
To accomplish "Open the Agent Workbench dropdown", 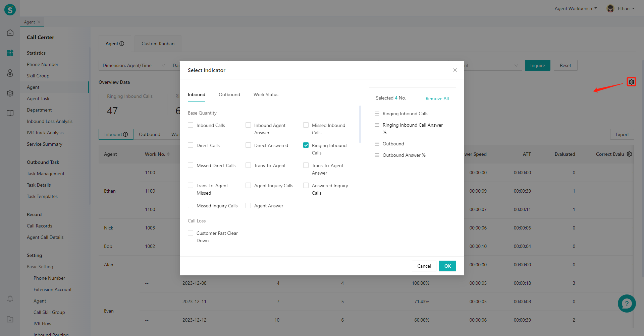I will click(x=576, y=8).
